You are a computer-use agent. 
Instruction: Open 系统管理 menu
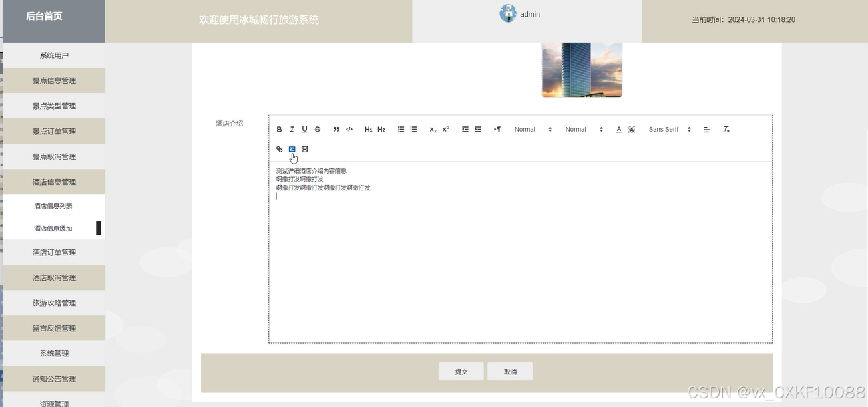pos(54,353)
